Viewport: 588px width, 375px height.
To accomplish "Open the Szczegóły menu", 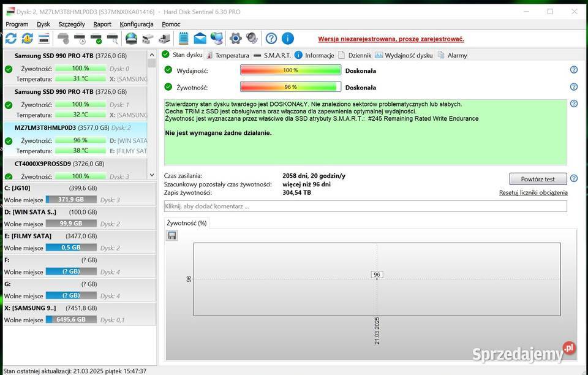I will pyautogui.click(x=72, y=24).
